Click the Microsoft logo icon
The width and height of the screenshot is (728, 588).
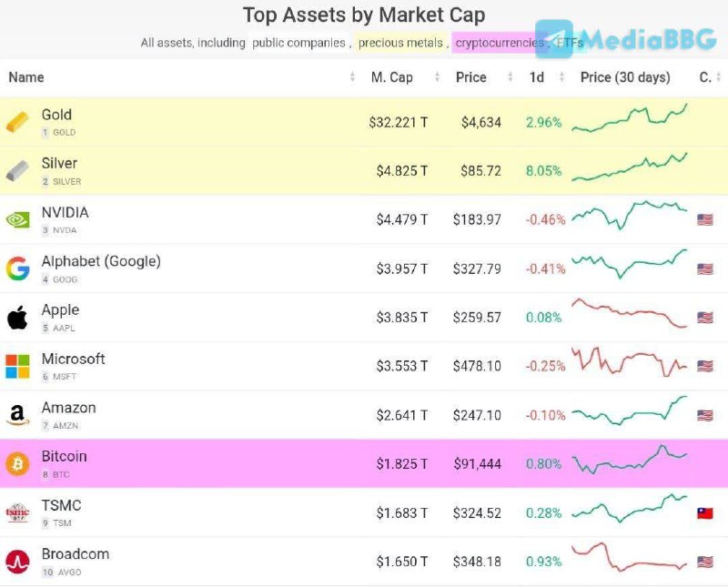[17, 367]
